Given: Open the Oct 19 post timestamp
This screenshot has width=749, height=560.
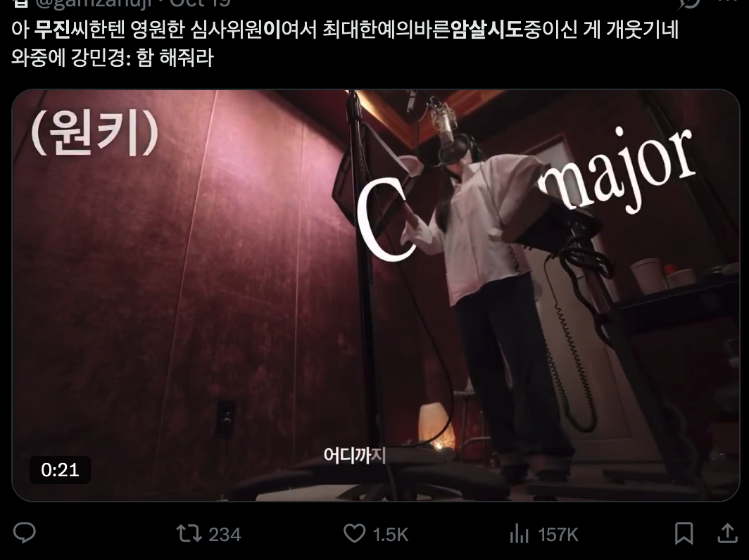Looking at the screenshot, I should pos(200,4).
